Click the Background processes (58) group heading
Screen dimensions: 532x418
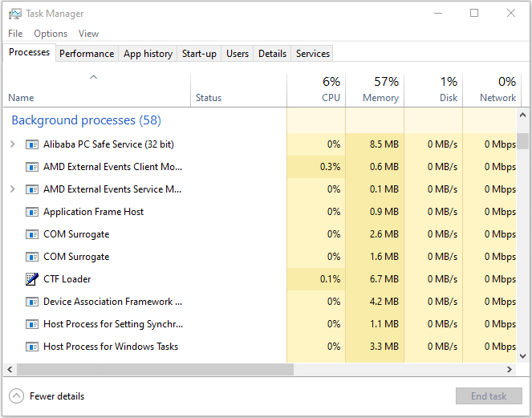click(86, 120)
